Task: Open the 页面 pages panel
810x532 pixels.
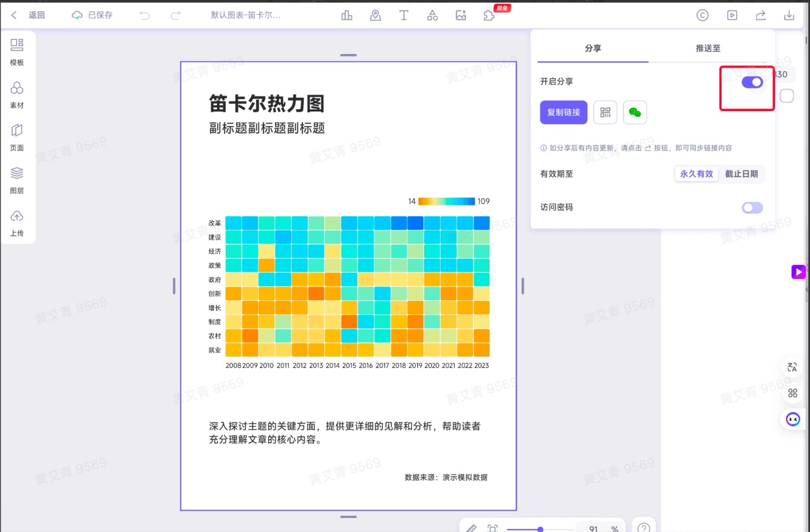Action: pyautogui.click(x=17, y=137)
